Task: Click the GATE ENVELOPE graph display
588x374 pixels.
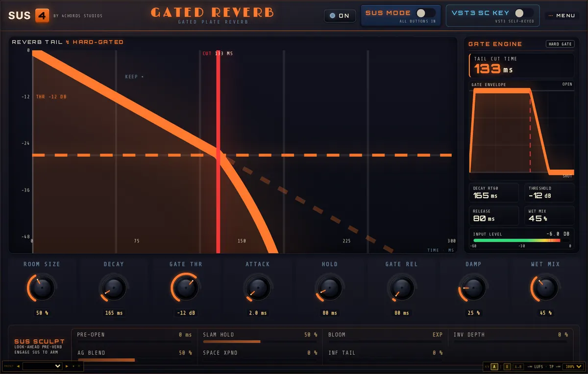Action: point(521,130)
